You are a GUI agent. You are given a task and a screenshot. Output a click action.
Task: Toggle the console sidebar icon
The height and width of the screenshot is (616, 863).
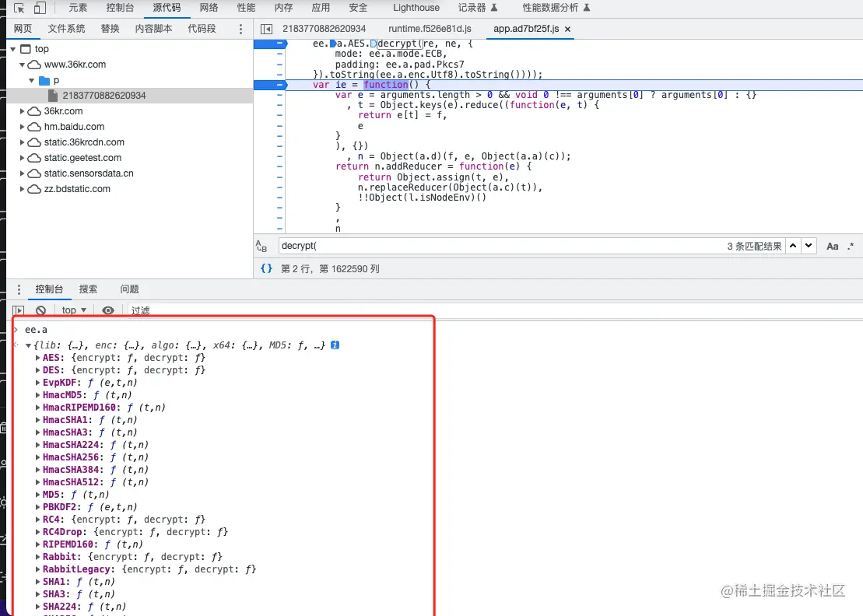tap(18, 310)
